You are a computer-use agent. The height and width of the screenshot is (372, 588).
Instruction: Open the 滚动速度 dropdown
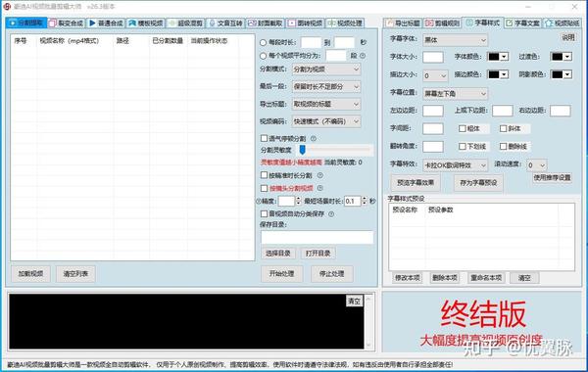pyautogui.click(x=536, y=165)
